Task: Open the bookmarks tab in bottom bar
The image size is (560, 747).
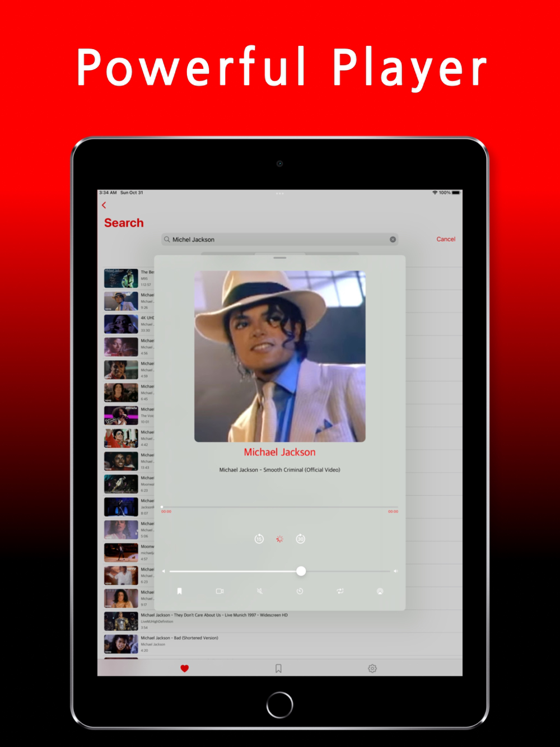Action: point(278,668)
